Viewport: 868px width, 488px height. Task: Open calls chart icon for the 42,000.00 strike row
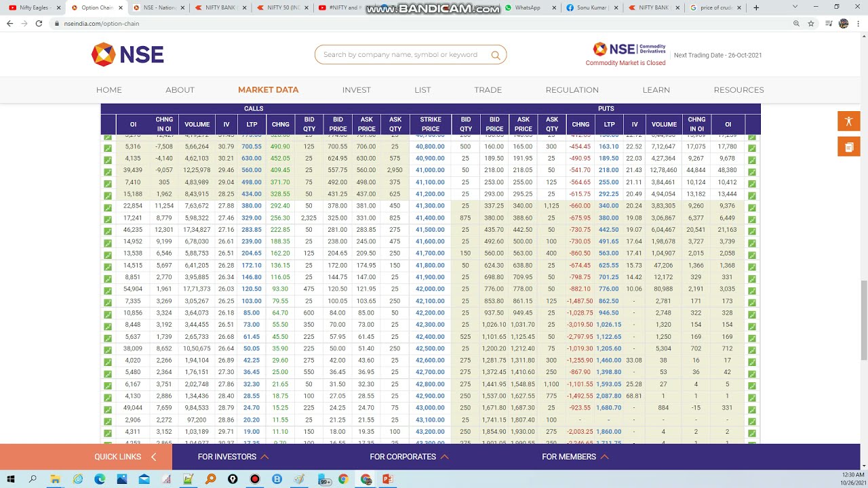[x=108, y=289]
